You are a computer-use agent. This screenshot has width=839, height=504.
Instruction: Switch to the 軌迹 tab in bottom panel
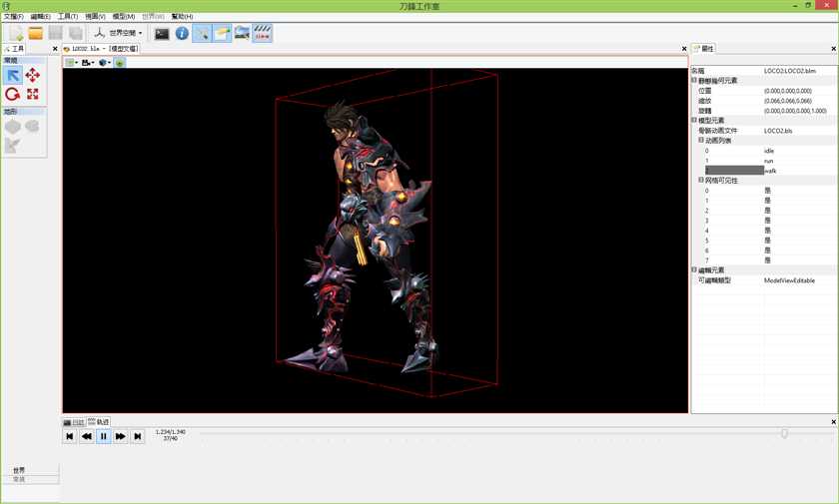tap(99, 422)
